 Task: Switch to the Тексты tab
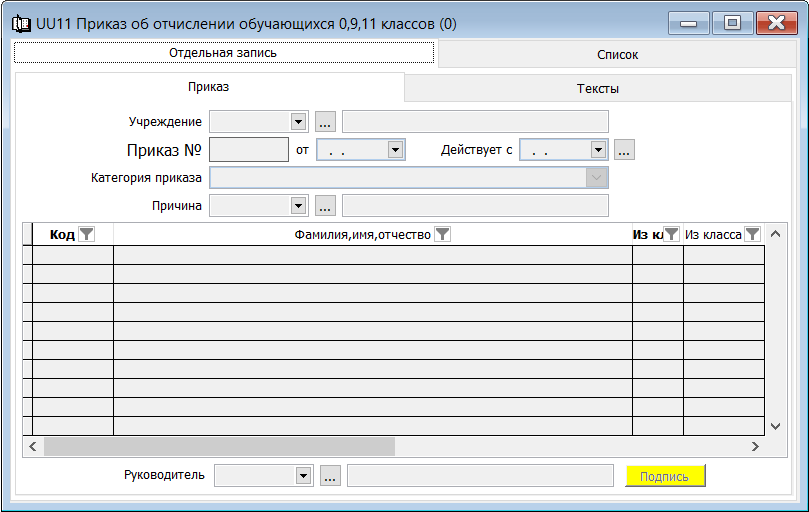[597, 89]
